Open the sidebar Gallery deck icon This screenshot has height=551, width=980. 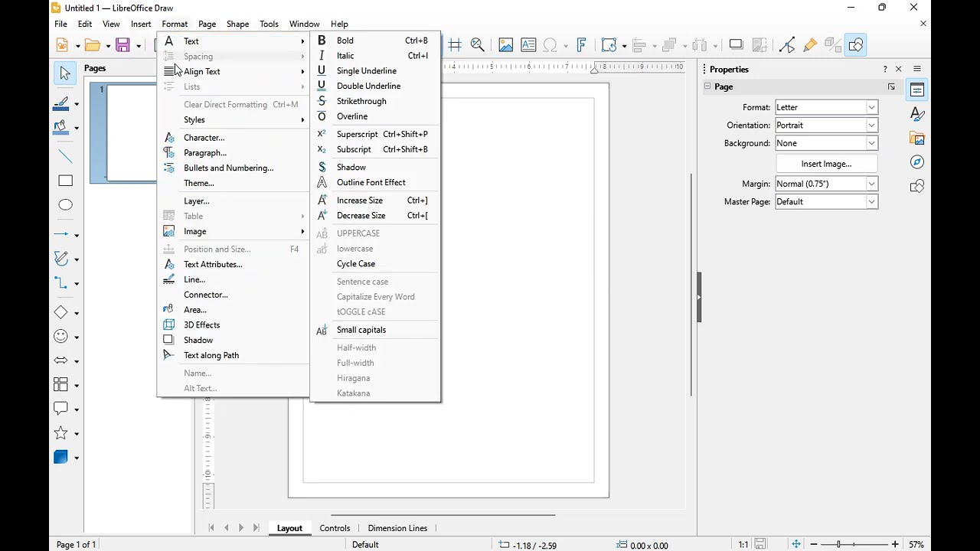click(x=917, y=139)
